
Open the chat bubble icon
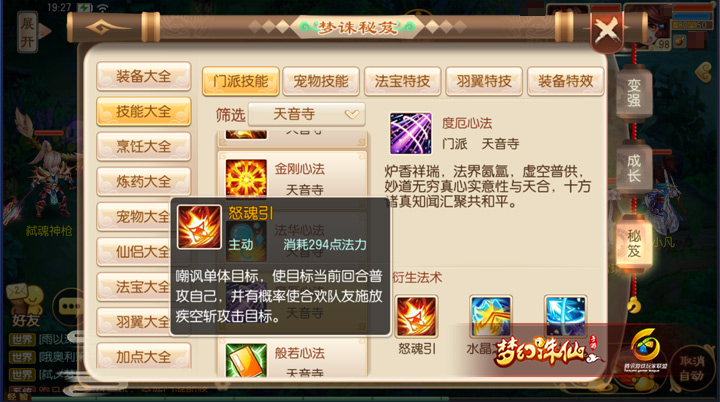click(x=70, y=306)
